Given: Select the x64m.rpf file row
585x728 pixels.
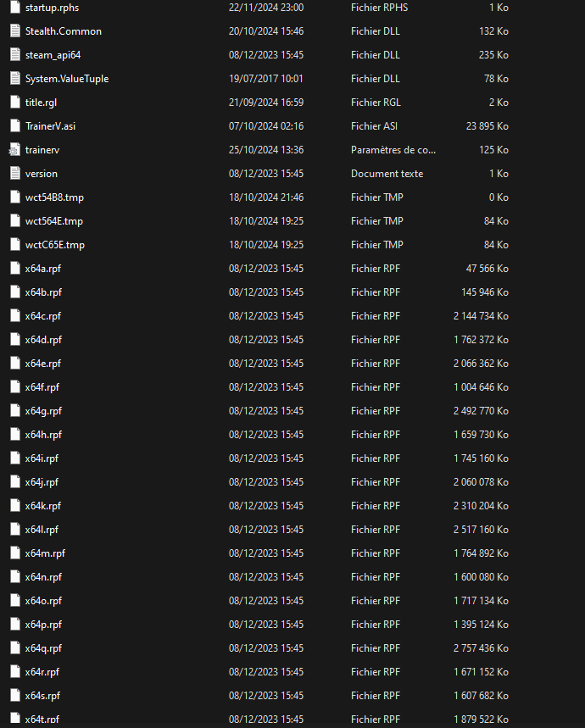Looking at the screenshot, I should [45, 553].
